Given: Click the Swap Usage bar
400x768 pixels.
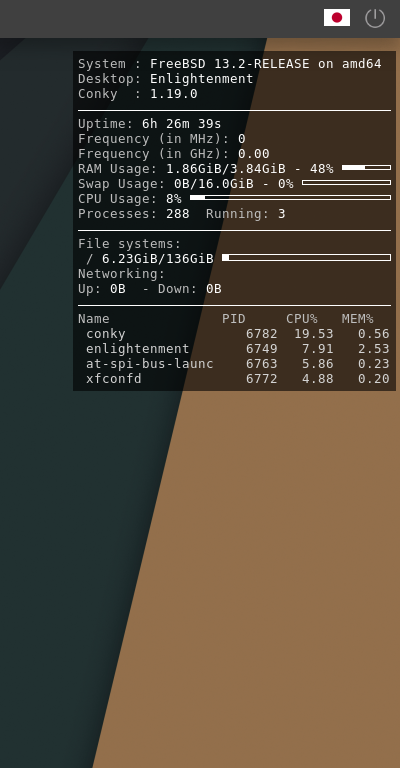Looking at the screenshot, I should point(347,183).
